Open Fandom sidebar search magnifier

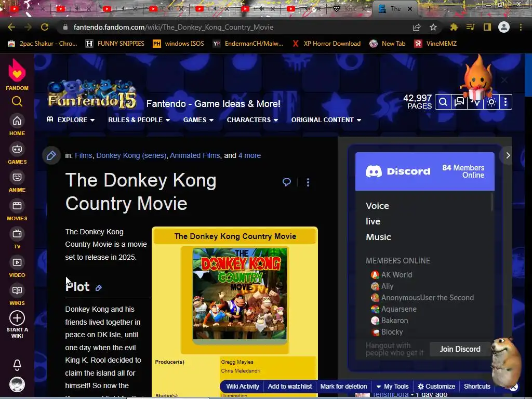(17, 101)
